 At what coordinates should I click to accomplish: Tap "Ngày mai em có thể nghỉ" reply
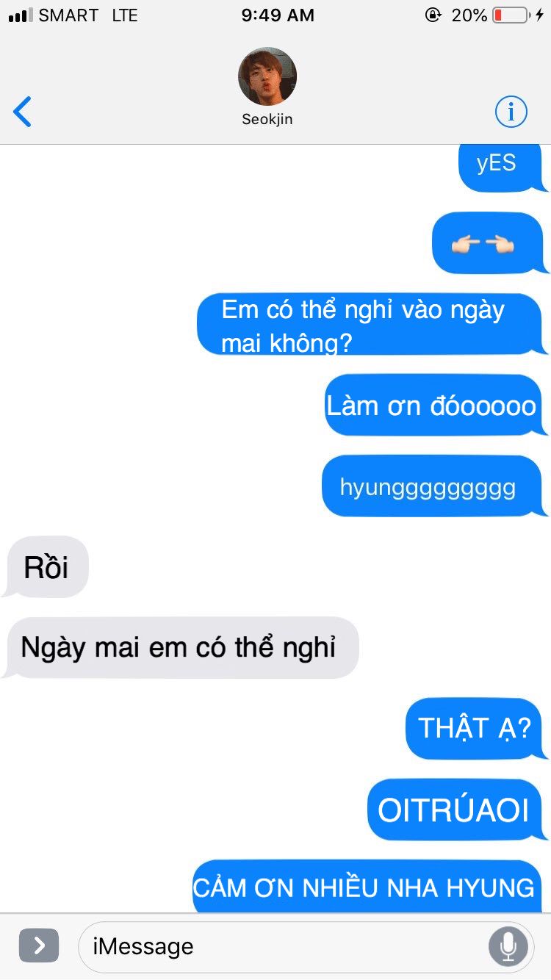point(180,647)
